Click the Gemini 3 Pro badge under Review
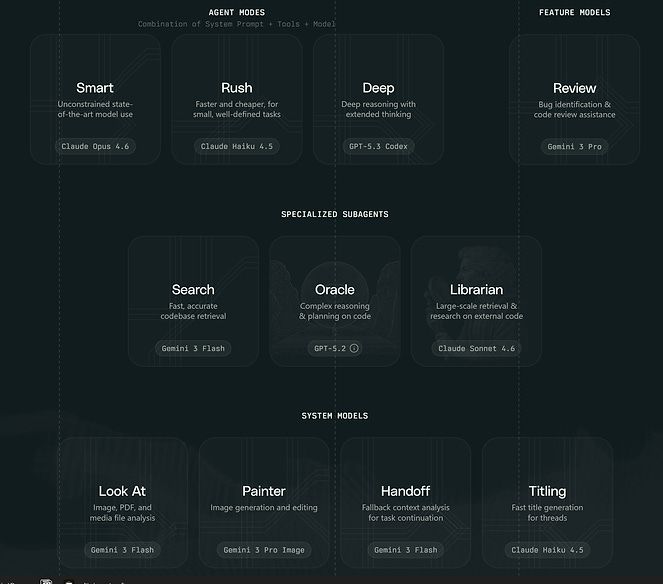The width and height of the screenshot is (663, 584). (x=575, y=147)
